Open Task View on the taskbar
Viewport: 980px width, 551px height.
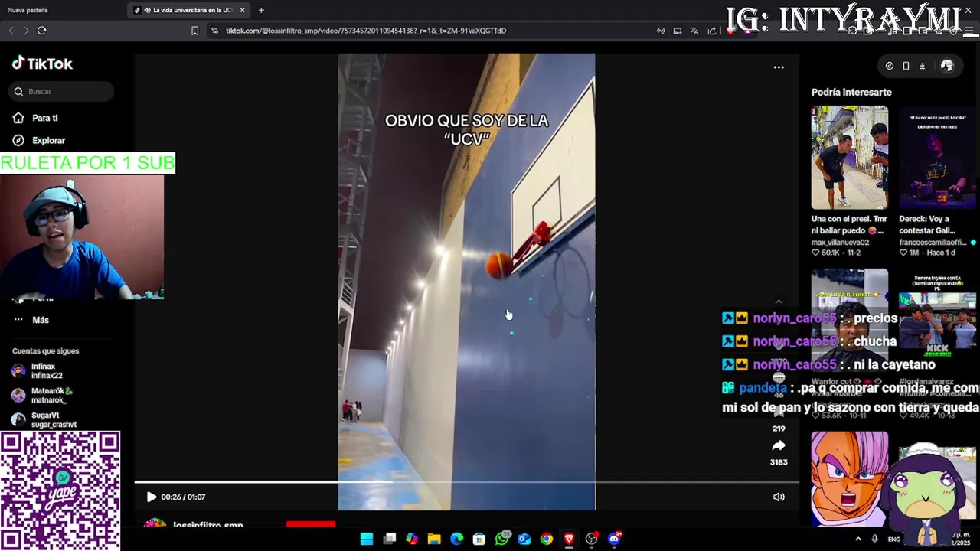(390, 539)
